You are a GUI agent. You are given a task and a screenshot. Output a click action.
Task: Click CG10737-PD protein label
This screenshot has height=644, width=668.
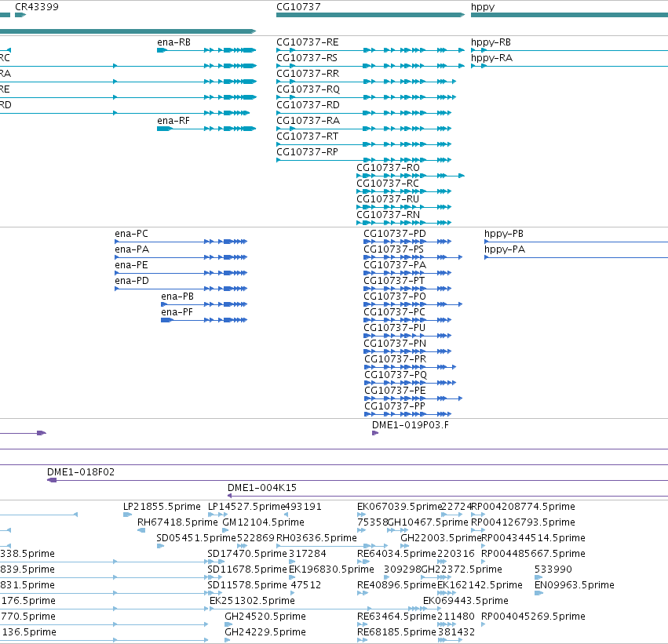[395, 234]
